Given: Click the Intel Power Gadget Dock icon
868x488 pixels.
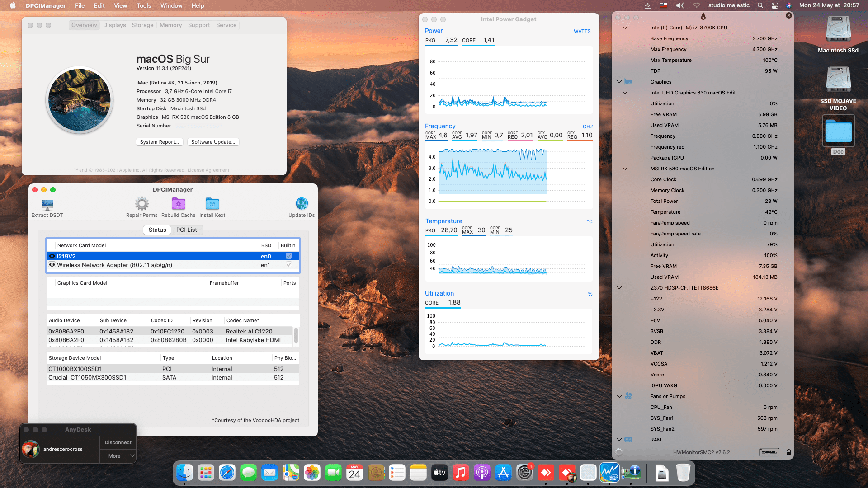Looking at the screenshot, I should 609,473.
